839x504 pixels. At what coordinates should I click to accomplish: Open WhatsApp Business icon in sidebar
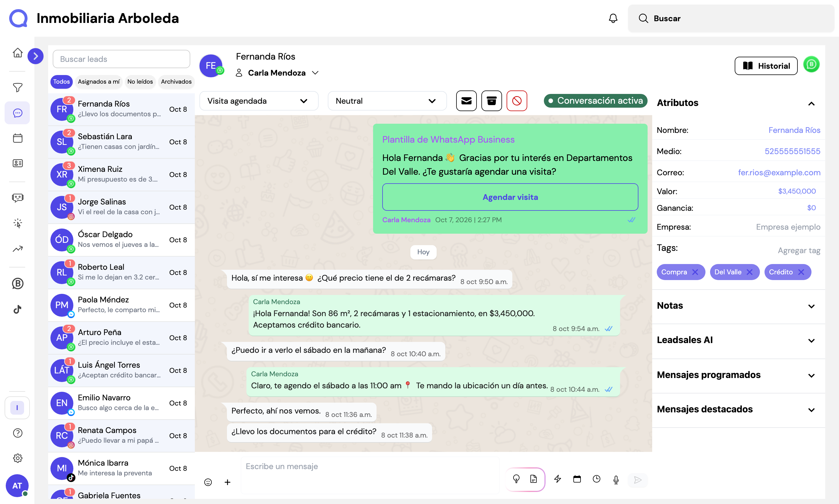(x=18, y=283)
